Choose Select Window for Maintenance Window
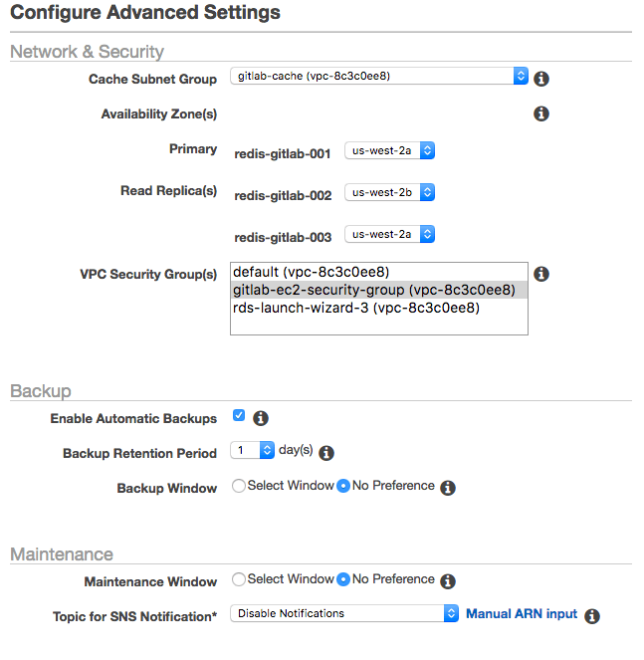 tap(239, 579)
